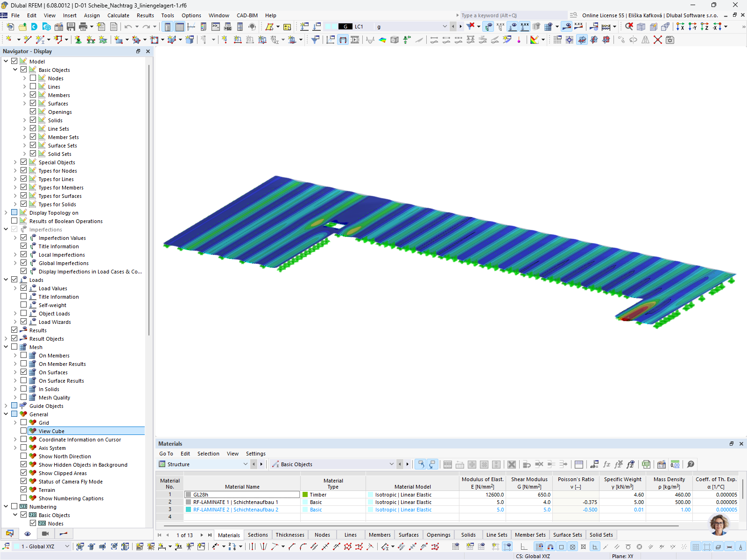Image resolution: width=747 pixels, height=560 pixels.
Task: Click the mirror objects icon in the toolbar
Action: tap(645, 40)
